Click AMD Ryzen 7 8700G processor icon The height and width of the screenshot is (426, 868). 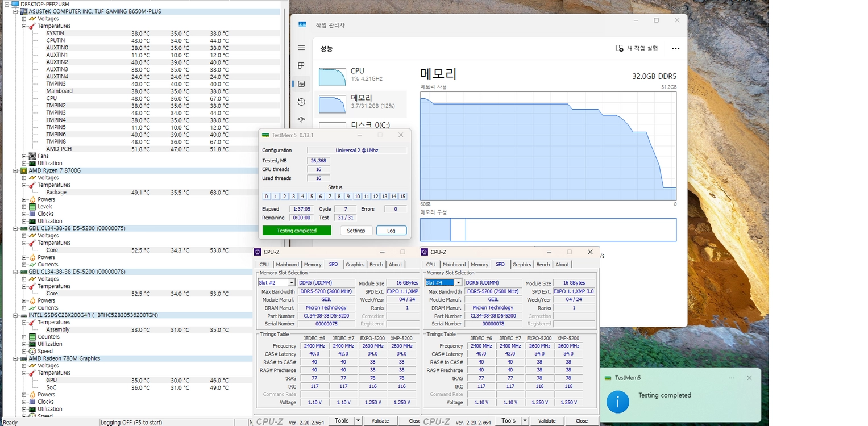24,170
